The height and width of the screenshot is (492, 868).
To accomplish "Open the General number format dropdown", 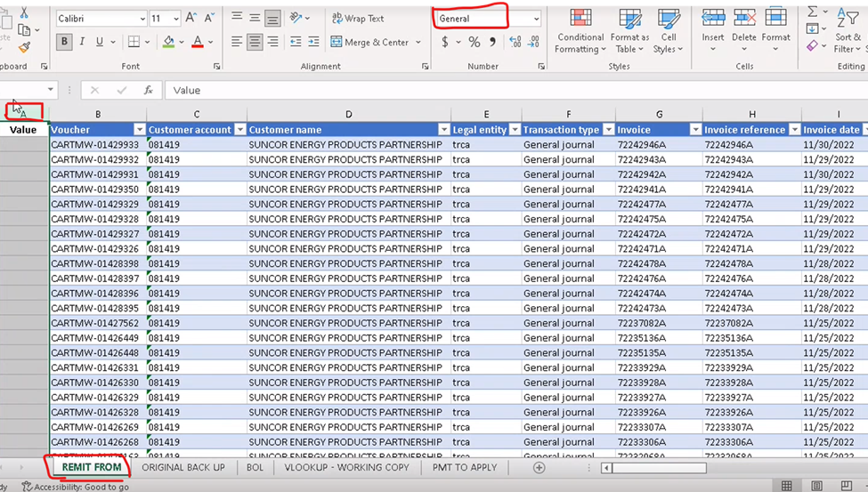I will 536,19.
